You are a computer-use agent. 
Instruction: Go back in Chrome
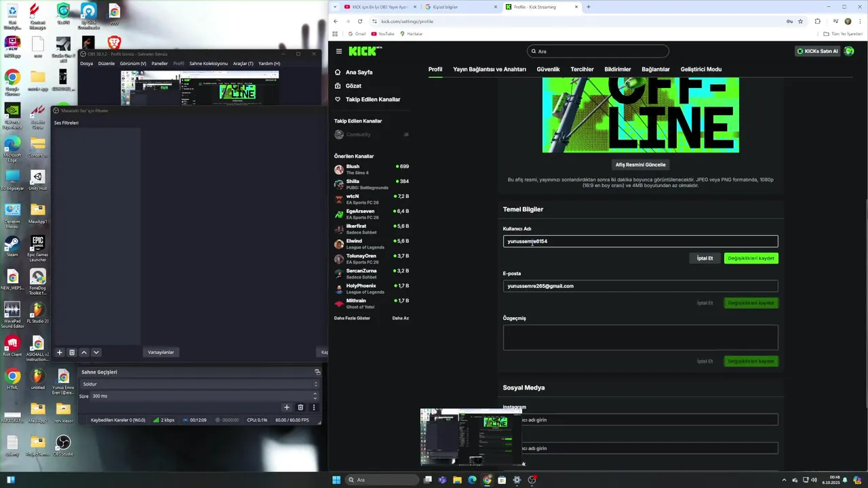[x=335, y=21]
